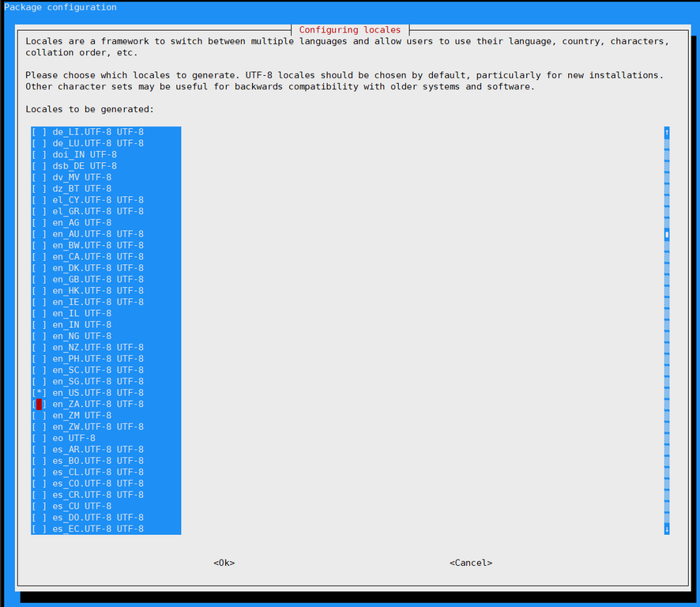The image size is (700, 607).
Task: Tick the es_CO.UTF-8 checkbox
Action: tap(39, 484)
